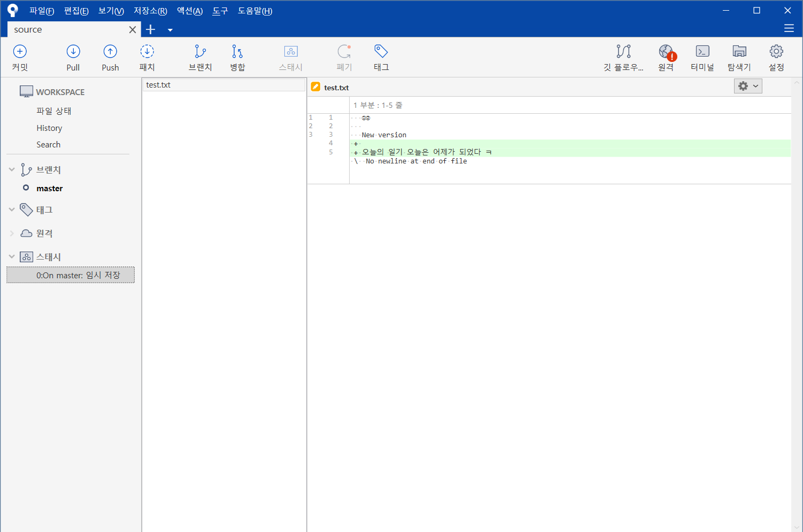Collapse the 브랜치 sidebar section
803x532 pixels.
click(x=12, y=169)
